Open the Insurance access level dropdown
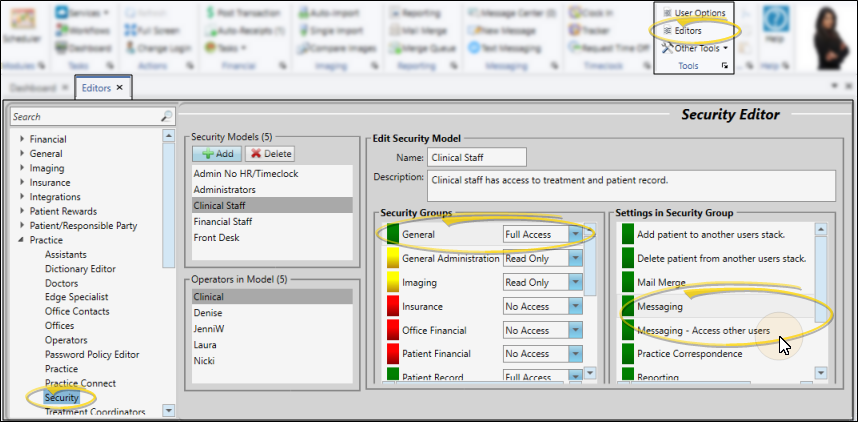The height and width of the screenshot is (422, 859). click(575, 306)
